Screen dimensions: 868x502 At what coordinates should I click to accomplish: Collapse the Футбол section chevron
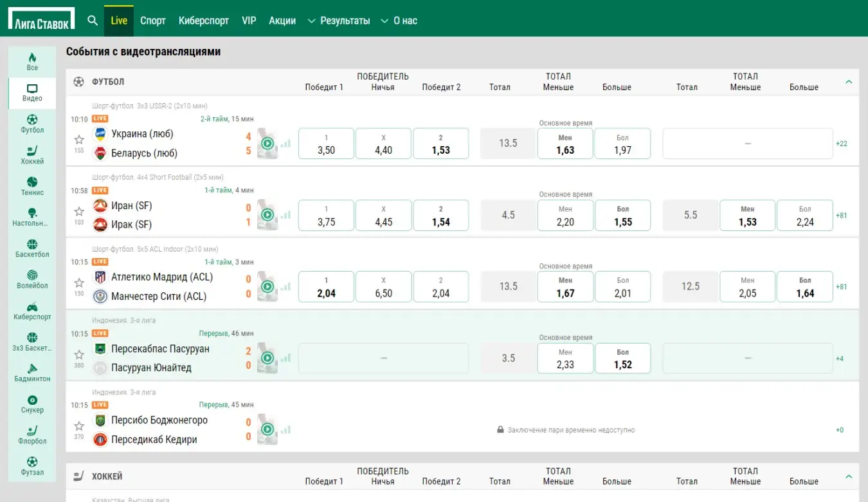[849, 82]
